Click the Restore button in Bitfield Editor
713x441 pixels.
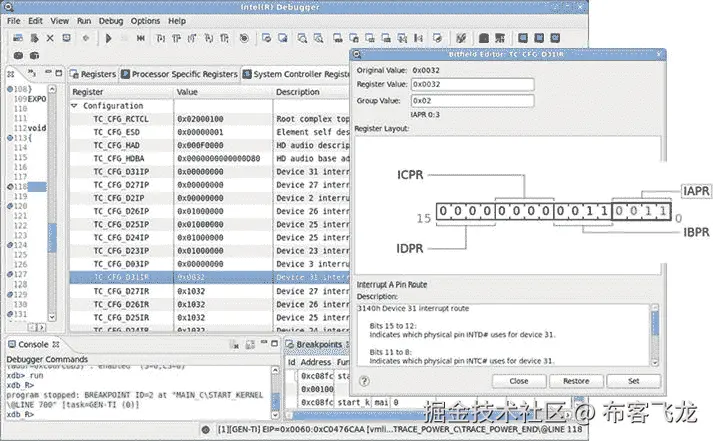tap(576, 381)
